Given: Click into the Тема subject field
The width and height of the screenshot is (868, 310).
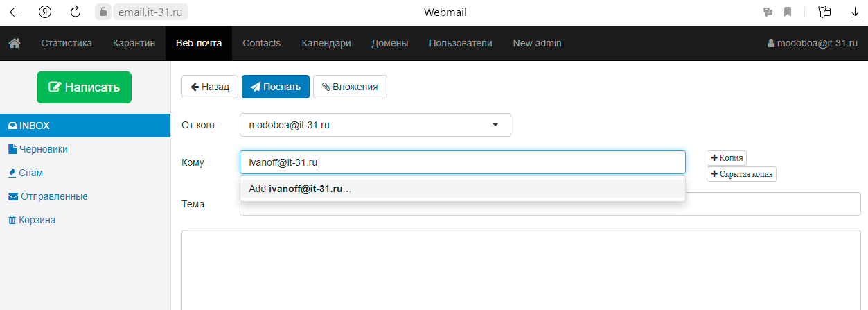Looking at the screenshot, I should pyautogui.click(x=550, y=204).
